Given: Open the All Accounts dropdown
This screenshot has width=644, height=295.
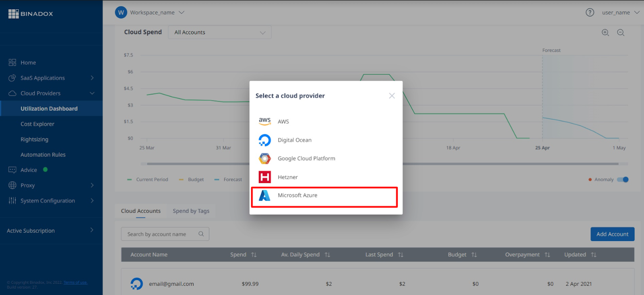Looking at the screenshot, I should pyautogui.click(x=220, y=32).
